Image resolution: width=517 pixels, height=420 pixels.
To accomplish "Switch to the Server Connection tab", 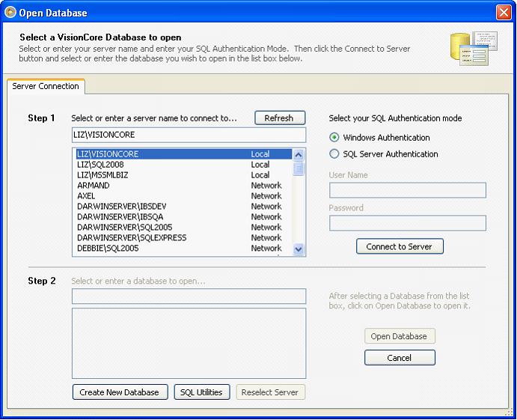I will 46,86.
